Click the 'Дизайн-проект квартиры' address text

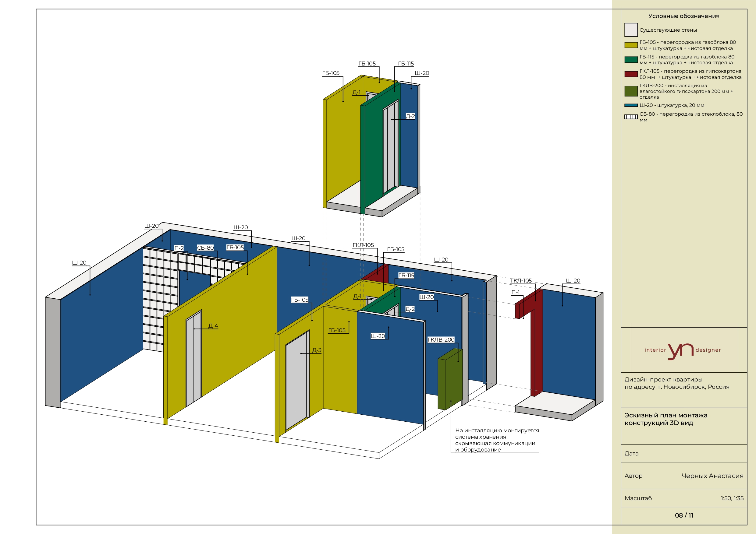pyautogui.click(x=677, y=383)
